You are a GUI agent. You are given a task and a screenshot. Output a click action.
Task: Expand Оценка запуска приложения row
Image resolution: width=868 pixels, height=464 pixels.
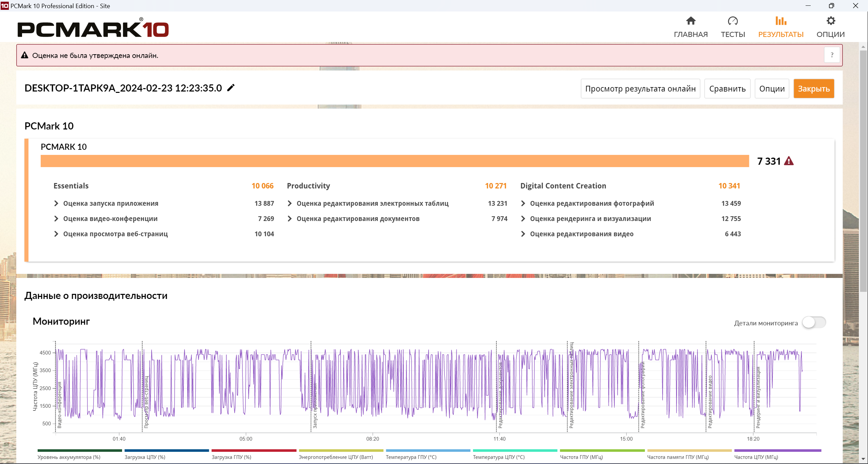[56, 203]
